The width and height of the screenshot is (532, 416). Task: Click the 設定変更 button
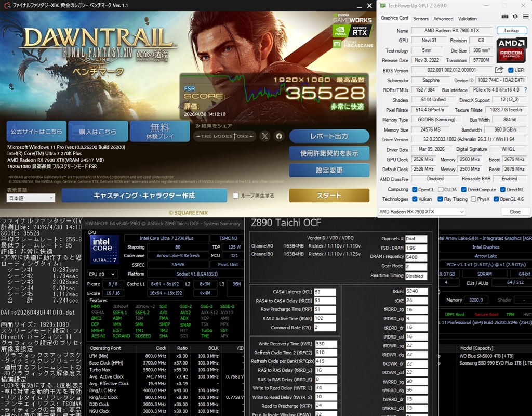pyautogui.click(x=329, y=170)
